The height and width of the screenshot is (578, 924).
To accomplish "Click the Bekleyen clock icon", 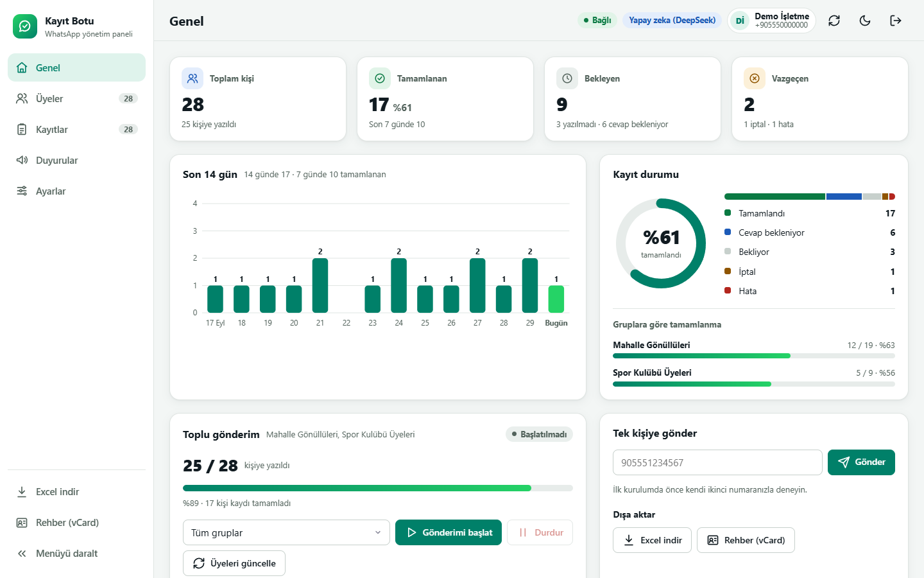I will pos(567,78).
